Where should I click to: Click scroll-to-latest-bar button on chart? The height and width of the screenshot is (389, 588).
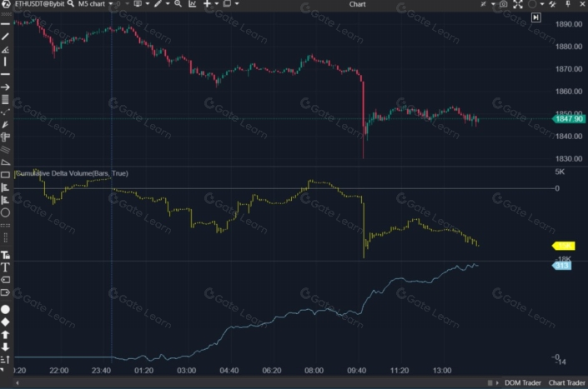[535, 17]
